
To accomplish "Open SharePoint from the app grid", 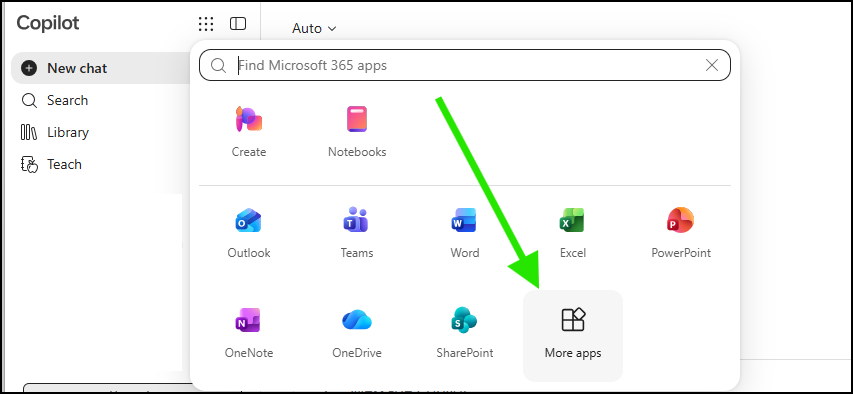I will tap(465, 333).
